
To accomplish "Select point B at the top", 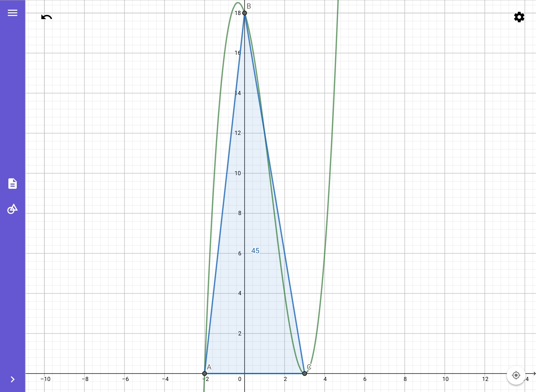I will [x=244, y=13].
